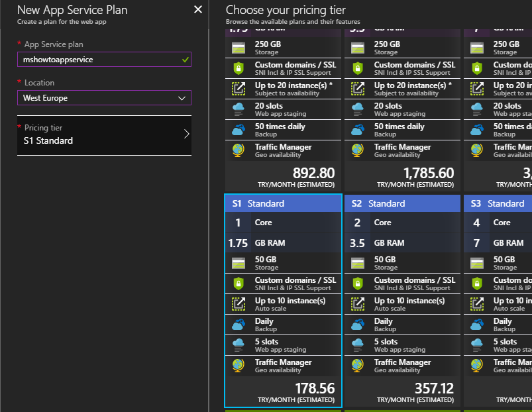
Task: Click the 7 GB RAM row in S3 card
Action: [x=498, y=243]
